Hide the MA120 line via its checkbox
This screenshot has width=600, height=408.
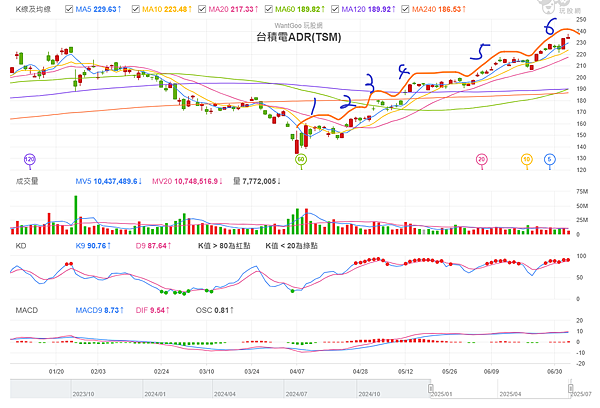335,9
